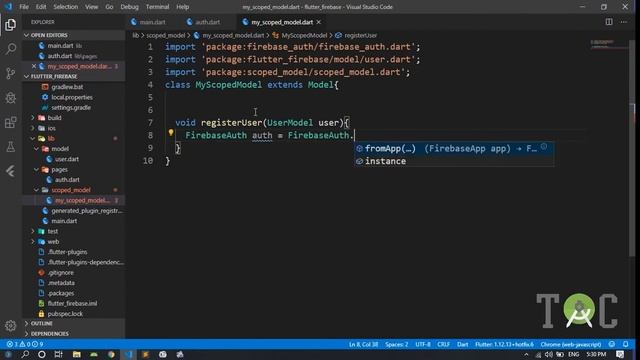Open auth.dart in the pages folder
Viewport: 640px width, 360px height.
pos(67,180)
